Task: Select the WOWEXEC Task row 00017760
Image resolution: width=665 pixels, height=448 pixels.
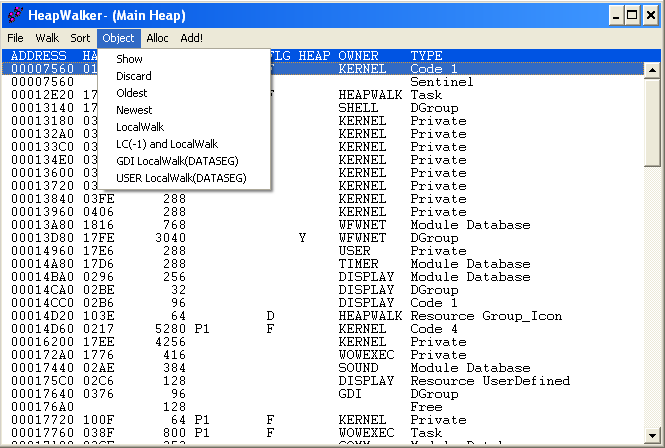Action: coord(323,433)
